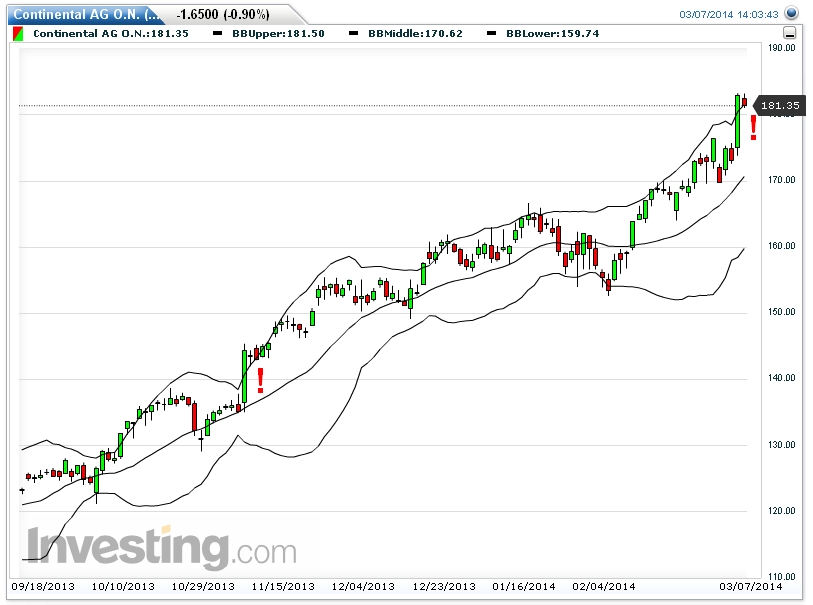Image resolution: width=813 pixels, height=605 pixels.
Task: Click the BBLower:159.74 legend text
Action: pyautogui.click(x=553, y=34)
